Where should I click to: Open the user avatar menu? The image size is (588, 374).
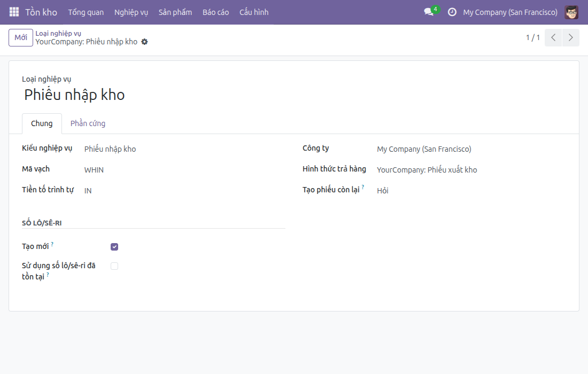click(x=571, y=12)
